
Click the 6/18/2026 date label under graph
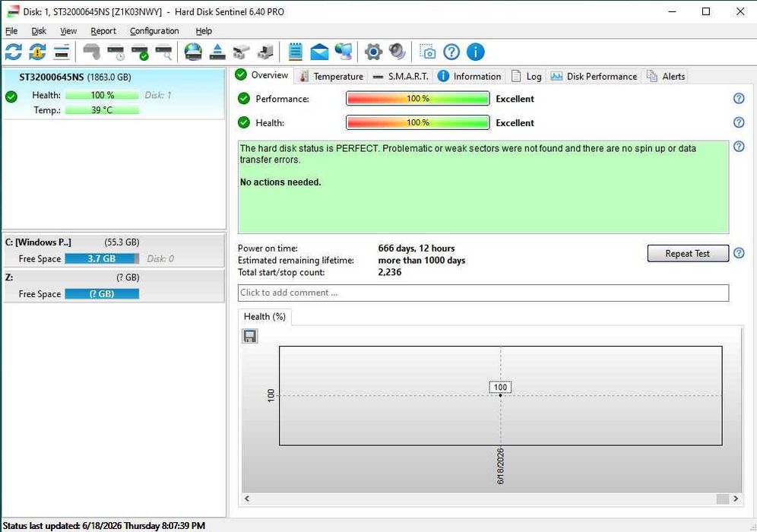click(500, 466)
